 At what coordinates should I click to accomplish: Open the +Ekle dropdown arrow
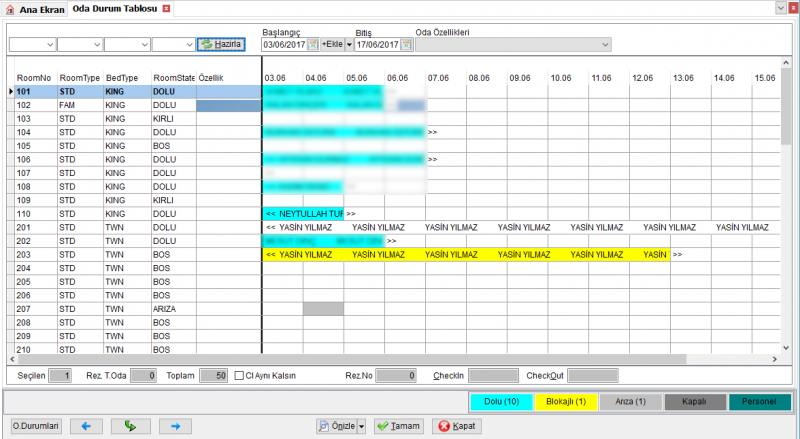[x=349, y=44]
